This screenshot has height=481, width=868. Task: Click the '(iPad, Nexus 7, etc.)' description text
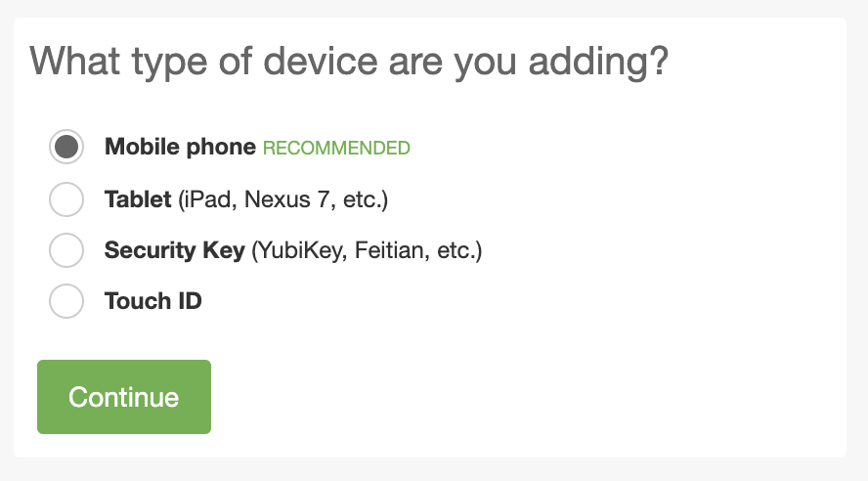[283, 199]
